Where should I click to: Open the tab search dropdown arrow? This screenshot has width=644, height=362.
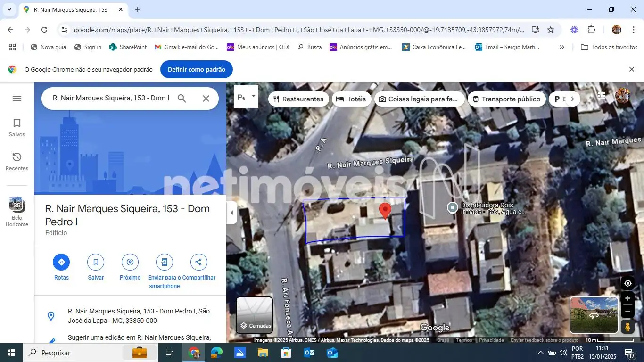tap(9, 9)
